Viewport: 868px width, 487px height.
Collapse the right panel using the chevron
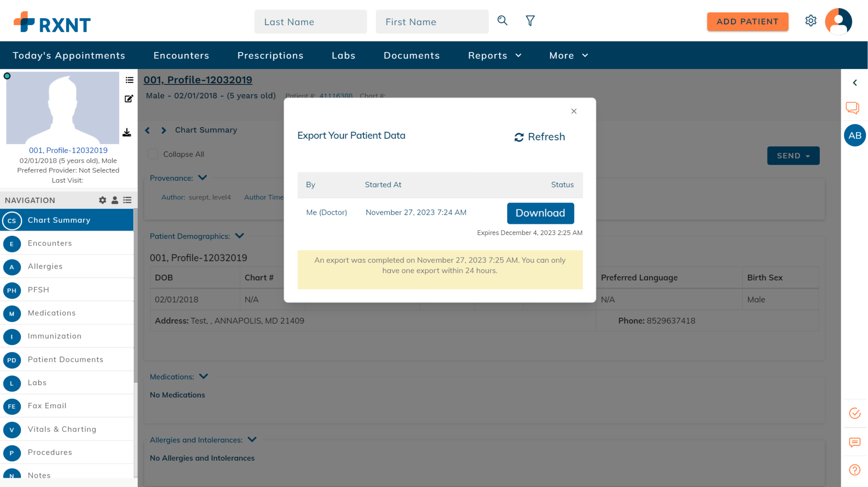pos(855,82)
